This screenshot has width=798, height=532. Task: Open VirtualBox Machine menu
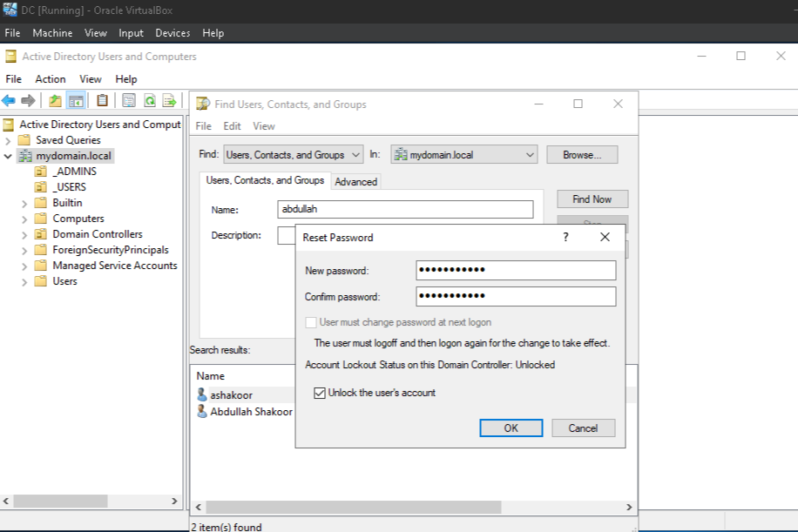(52, 33)
